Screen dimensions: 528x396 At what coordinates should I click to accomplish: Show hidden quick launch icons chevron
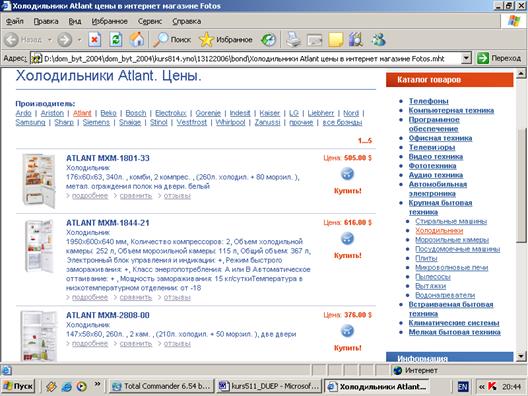pyautogui.click(x=97, y=384)
